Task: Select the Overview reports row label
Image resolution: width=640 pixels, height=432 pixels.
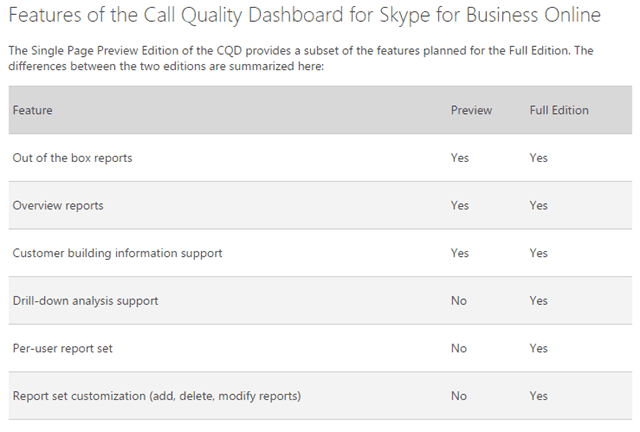Action: coord(58,205)
